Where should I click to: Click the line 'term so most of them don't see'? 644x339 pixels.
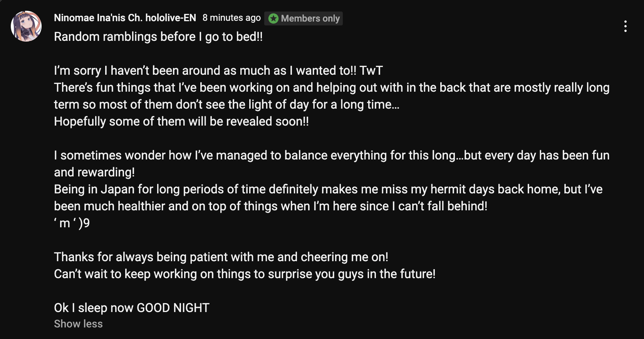(226, 104)
